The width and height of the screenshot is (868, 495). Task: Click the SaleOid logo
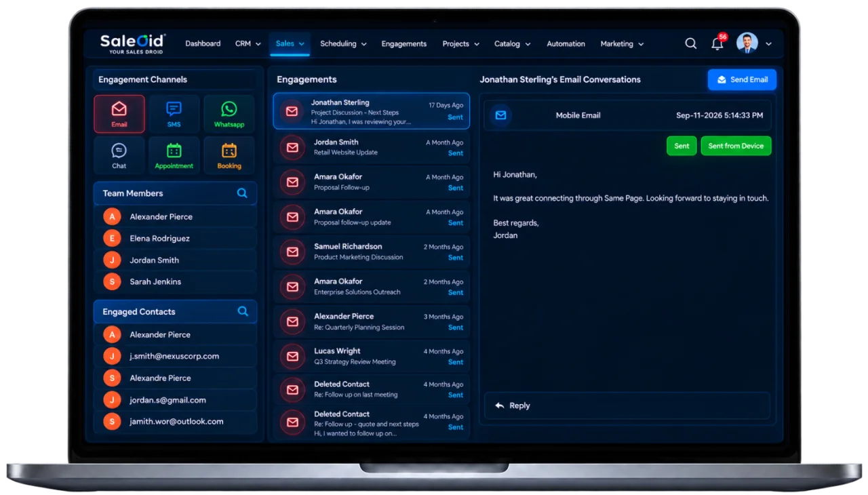[x=132, y=43]
